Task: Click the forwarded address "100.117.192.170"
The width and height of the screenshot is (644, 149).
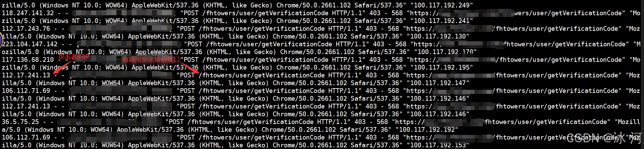Action: coord(446,52)
